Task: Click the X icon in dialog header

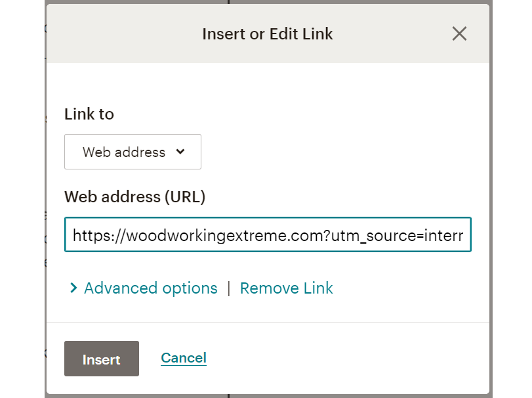Action: click(x=459, y=34)
